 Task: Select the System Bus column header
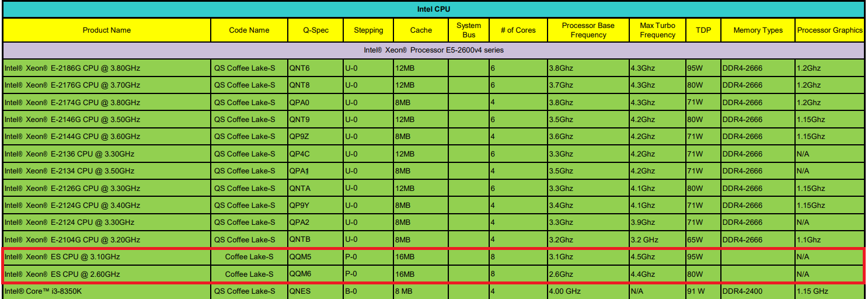click(x=469, y=30)
